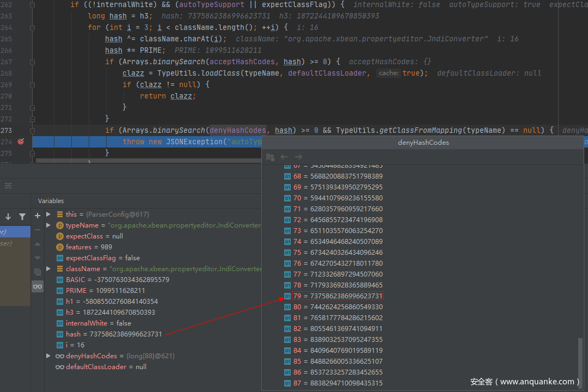Click the duplicate watch copy icon
The image size is (588, 392).
tap(38, 272)
